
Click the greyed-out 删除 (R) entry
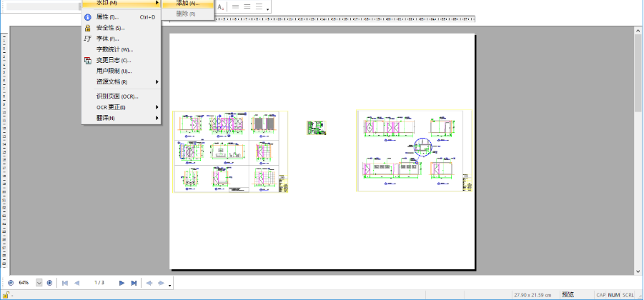coord(188,14)
